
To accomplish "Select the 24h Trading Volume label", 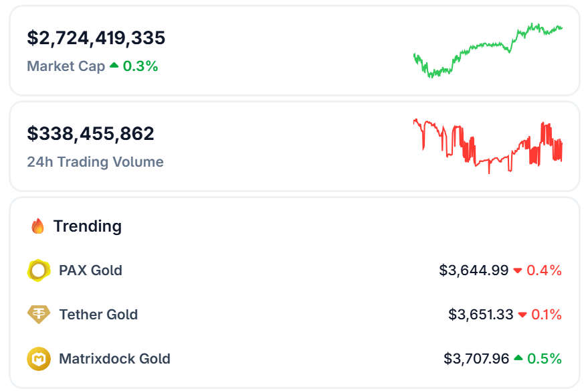I will click(x=95, y=162).
